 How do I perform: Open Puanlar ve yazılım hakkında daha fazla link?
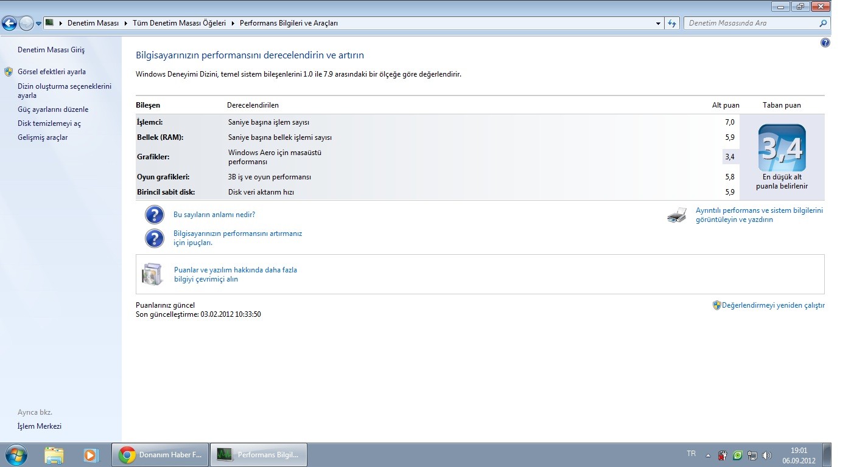(x=236, y=274)
